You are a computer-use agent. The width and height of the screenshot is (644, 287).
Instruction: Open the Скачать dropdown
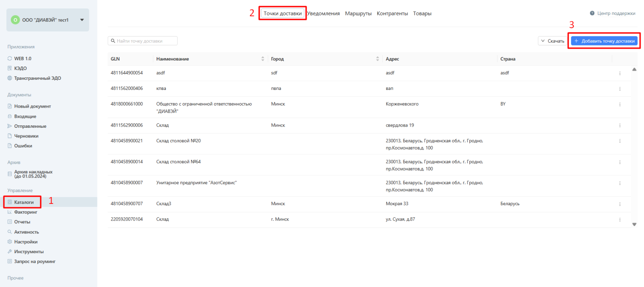tap(552, 41)
